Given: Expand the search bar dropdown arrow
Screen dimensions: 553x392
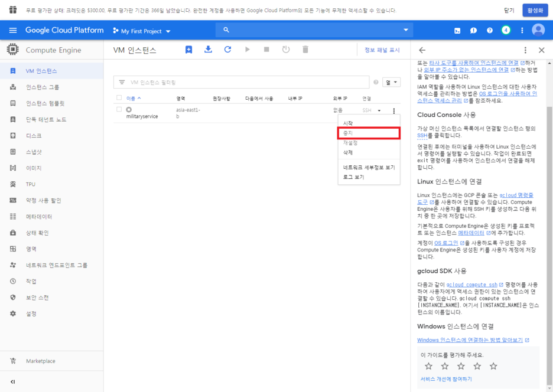Looking at the screenshot, I should [x=405, y=30].
